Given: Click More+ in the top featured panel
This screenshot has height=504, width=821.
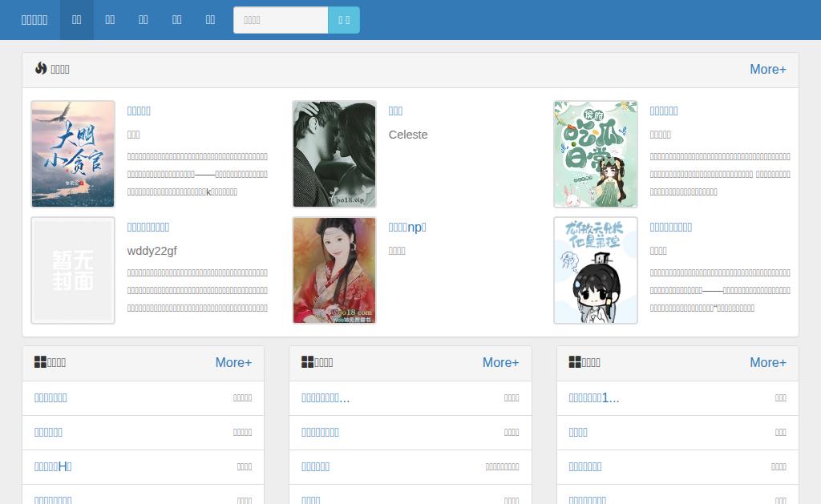Looking at the screenshot, I should pyautogui.click(x=767, y=69).
